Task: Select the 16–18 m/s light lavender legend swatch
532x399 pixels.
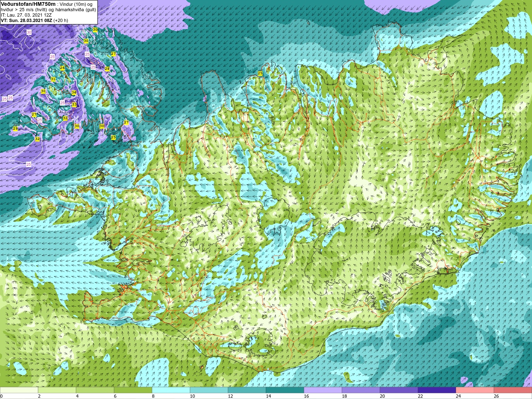Action: pyautogui.click(x=323, y=390)
